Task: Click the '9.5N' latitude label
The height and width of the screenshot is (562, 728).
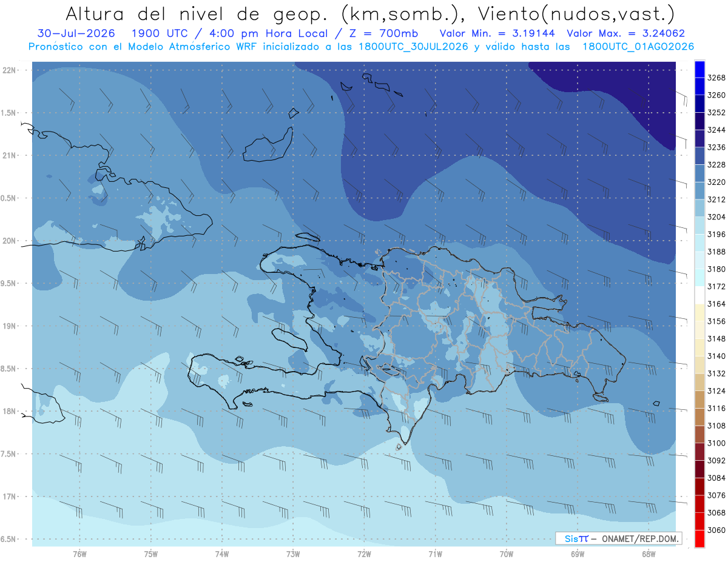Action: 8,284
